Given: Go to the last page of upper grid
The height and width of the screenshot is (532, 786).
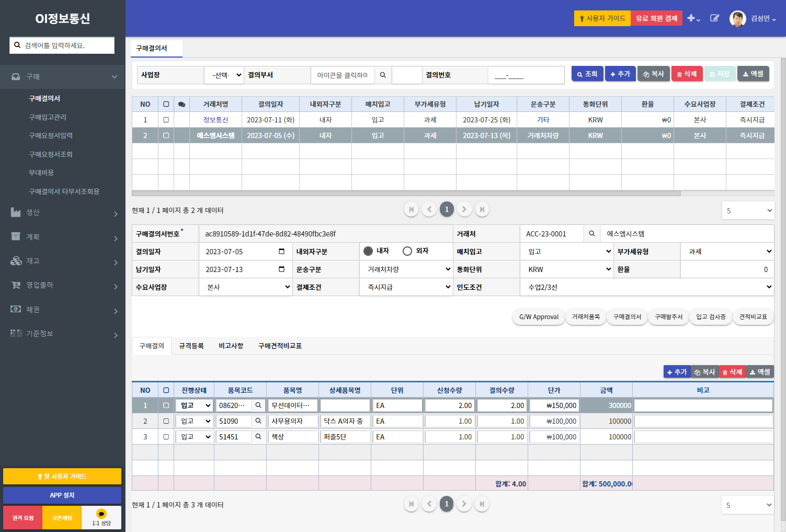Looking at the screenshot, I should (482, 209).
